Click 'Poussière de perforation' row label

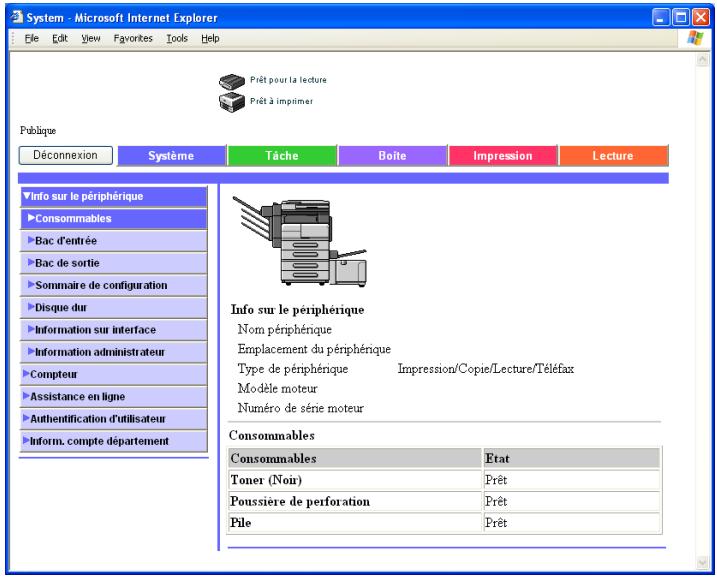click(300, 502)
